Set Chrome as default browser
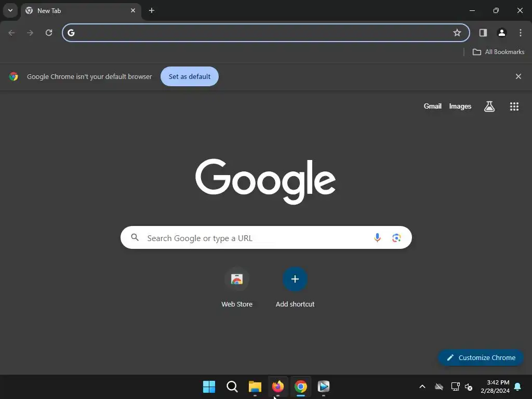This screenshot has height=399, width=532. click(x=189, y=76)
